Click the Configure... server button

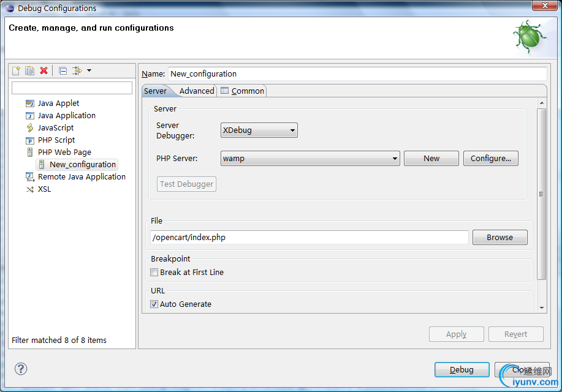[x=490, y=159]
